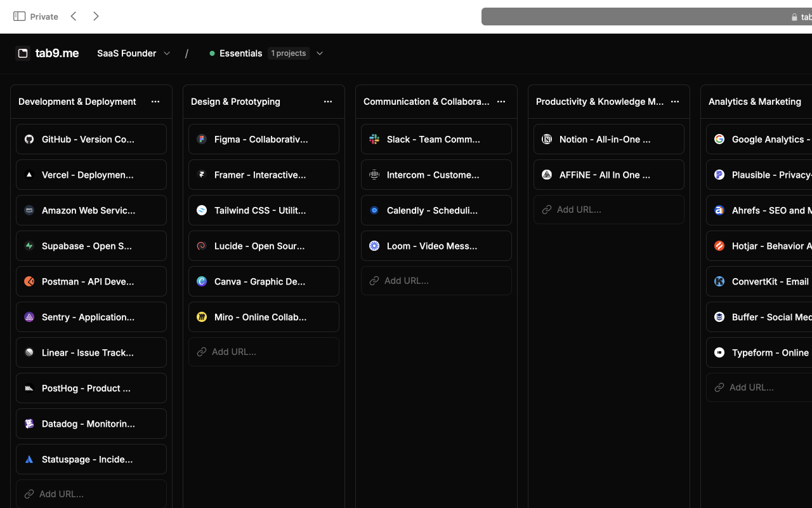Image resolution: width=812 pixels, height=508 pixels.
Task: Click the GitHub favicon icon
Action: tap(29, 139)
